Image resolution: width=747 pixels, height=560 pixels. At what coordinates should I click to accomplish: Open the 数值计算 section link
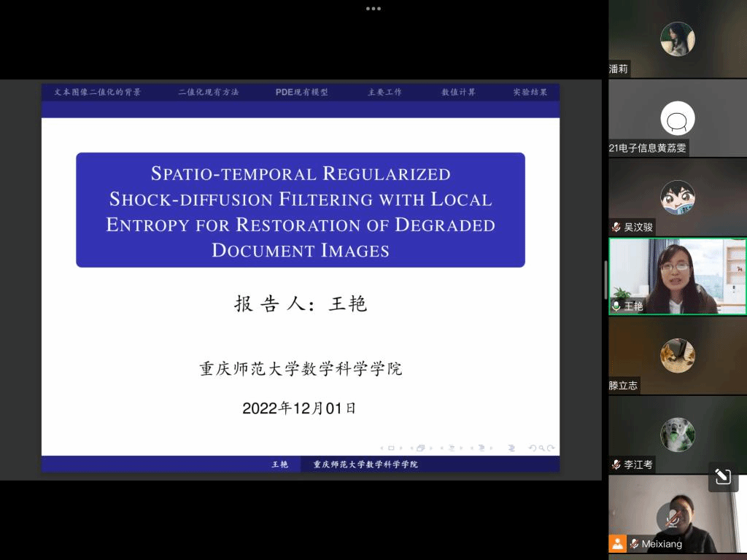pyautogui.click(x=458, y=93)
